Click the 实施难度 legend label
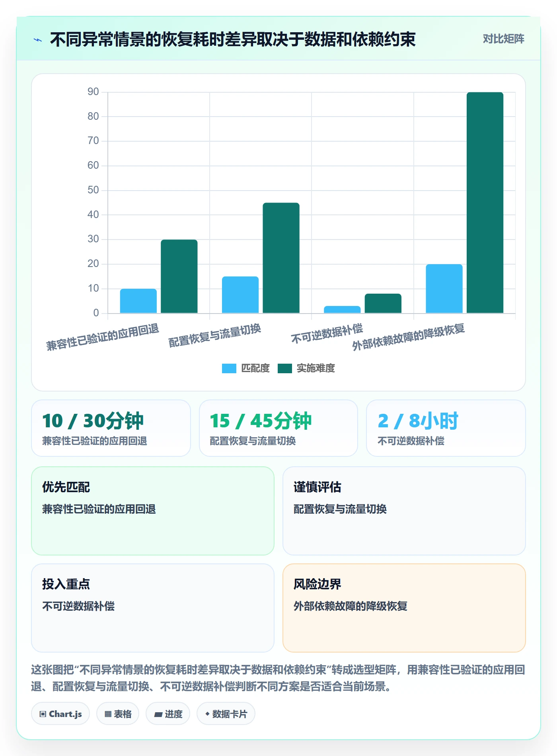 [x=316, y=368]
